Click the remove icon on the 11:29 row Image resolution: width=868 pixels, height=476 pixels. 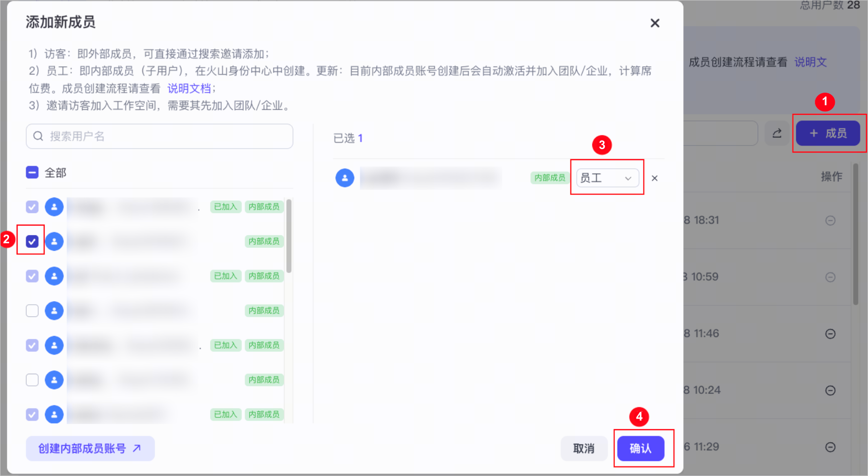tap(830, 447)
